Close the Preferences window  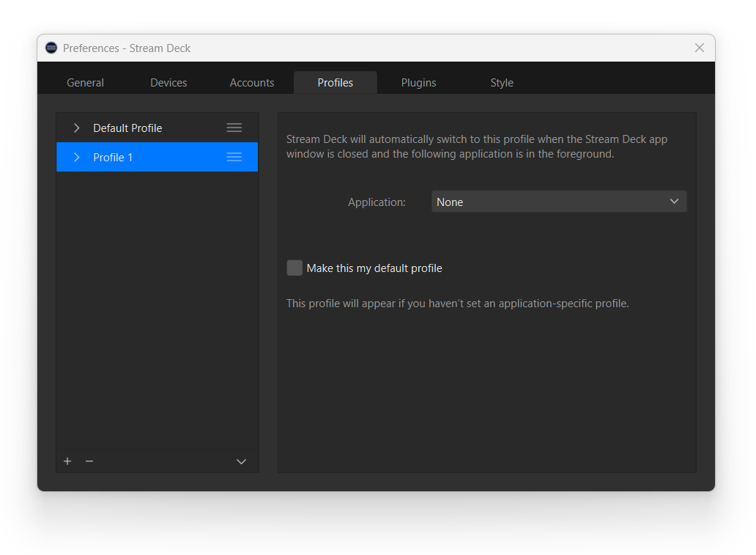699,48
